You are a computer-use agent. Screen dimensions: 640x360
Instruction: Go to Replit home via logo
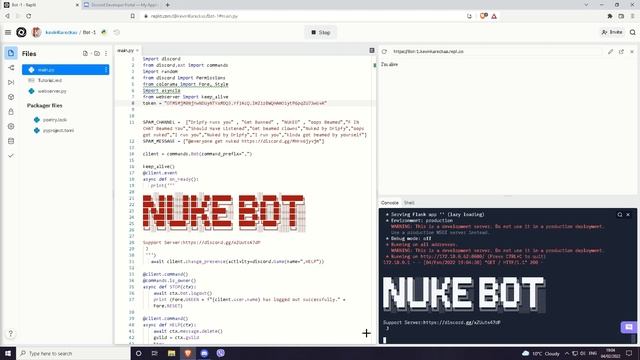click(x=21, y=32)
